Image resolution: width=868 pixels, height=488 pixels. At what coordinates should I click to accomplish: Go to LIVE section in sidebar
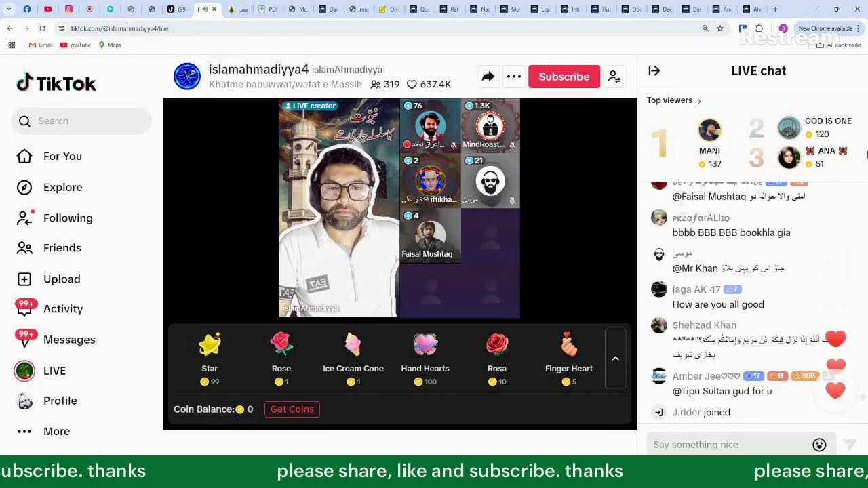[x=54, y=371]
